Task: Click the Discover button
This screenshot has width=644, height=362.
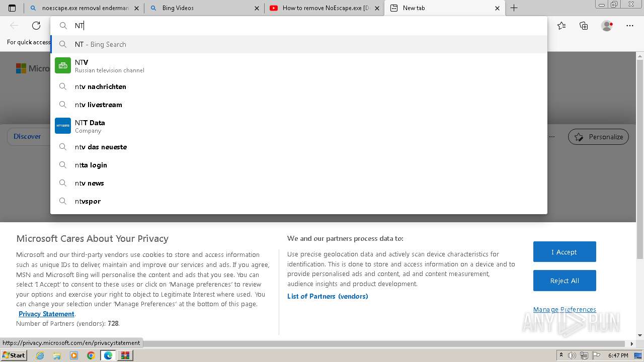Action: click(27, 137)
